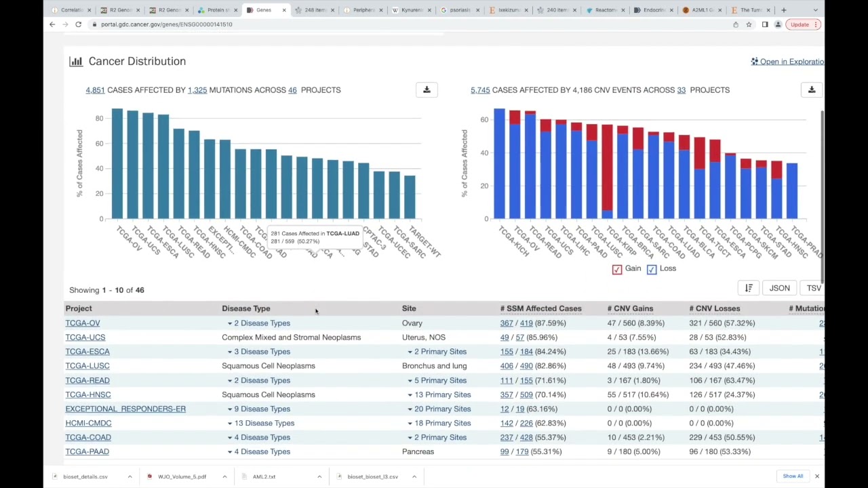868x488 pixels.
Task: Click 406 SSM affected cases for TCGA-LUSC
Action: coord(506,366)
